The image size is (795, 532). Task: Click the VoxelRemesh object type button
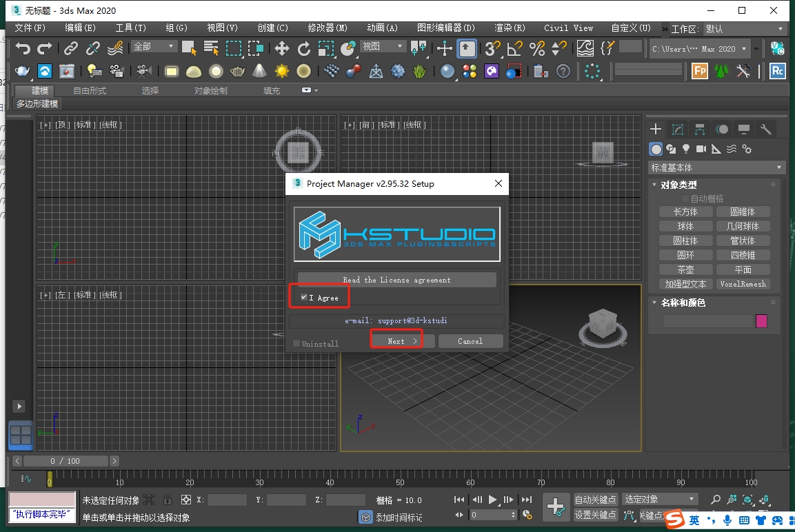coord(743,284)
